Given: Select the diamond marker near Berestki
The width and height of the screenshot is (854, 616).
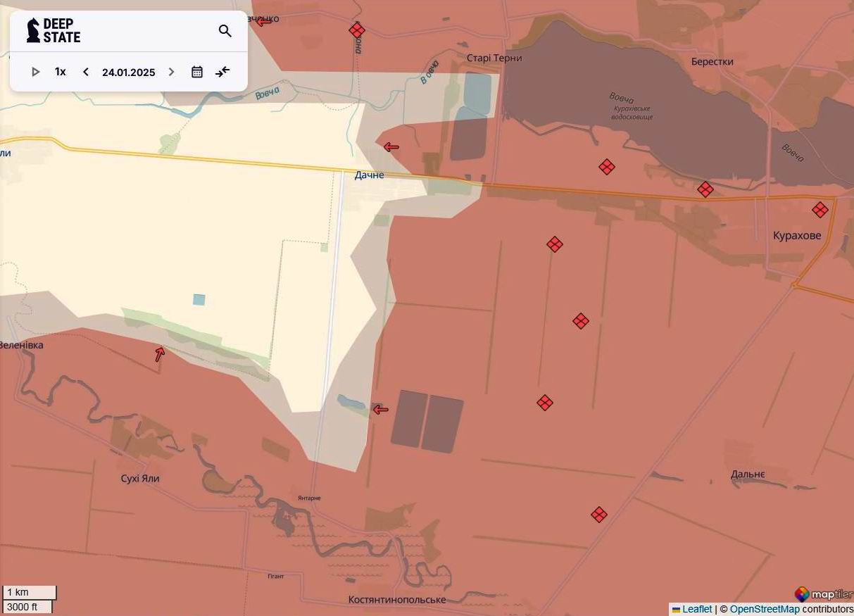Looking at the screenshot, I should click(x=705, y=189).
